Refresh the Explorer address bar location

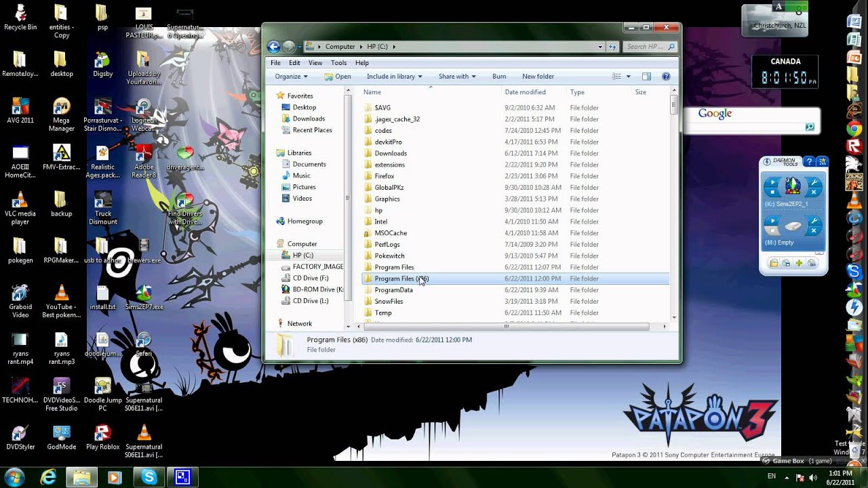coord(612,47)
